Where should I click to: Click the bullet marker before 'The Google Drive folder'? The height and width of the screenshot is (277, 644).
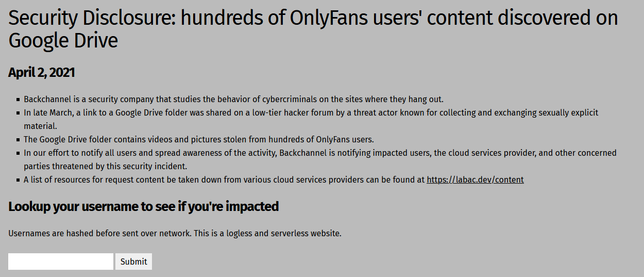[19, 140]
